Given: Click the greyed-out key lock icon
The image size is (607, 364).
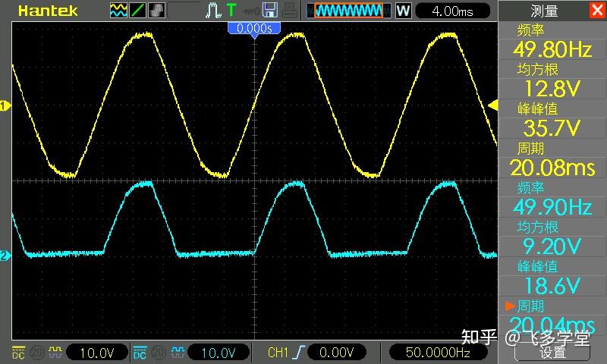Looking at the screenshot, I should (x=251, y=11).
